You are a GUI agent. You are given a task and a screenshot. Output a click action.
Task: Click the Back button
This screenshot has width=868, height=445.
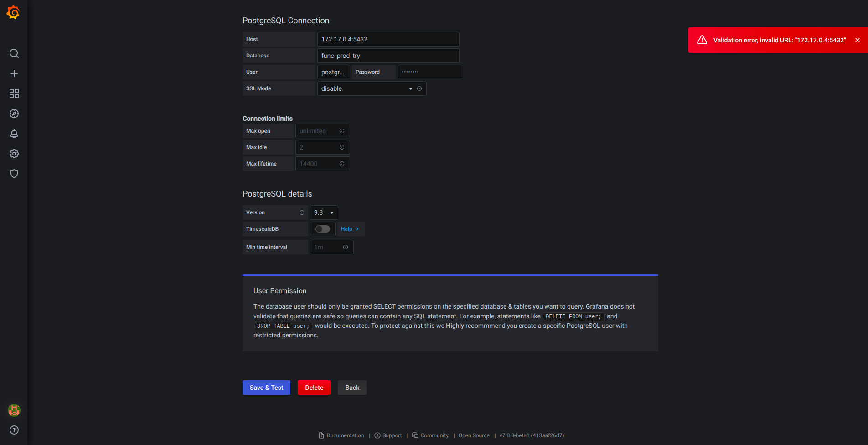[352, 388]
